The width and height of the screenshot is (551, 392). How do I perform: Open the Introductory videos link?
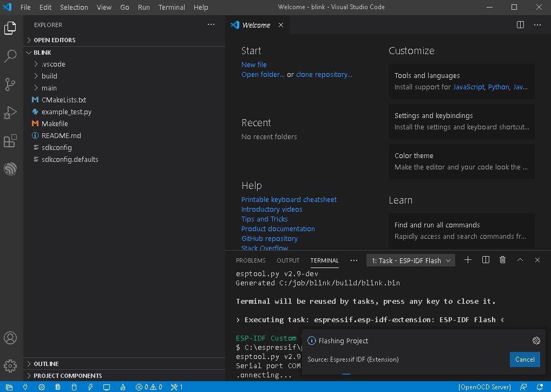click(x=272, y=209)
